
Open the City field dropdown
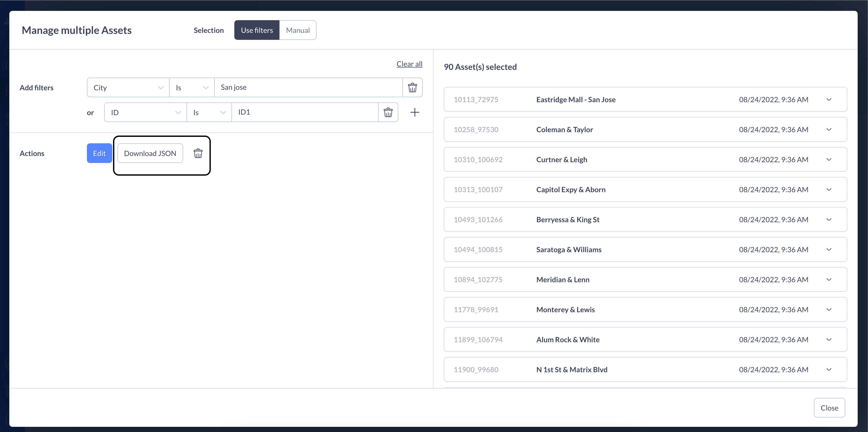pyautogui.click(x=128, y=88)
